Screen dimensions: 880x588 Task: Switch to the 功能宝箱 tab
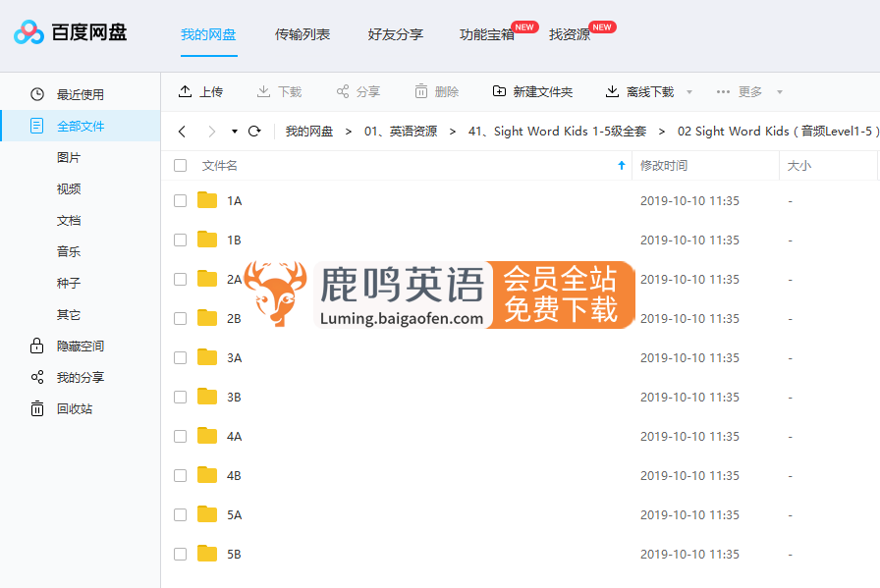tap(487, 34)
